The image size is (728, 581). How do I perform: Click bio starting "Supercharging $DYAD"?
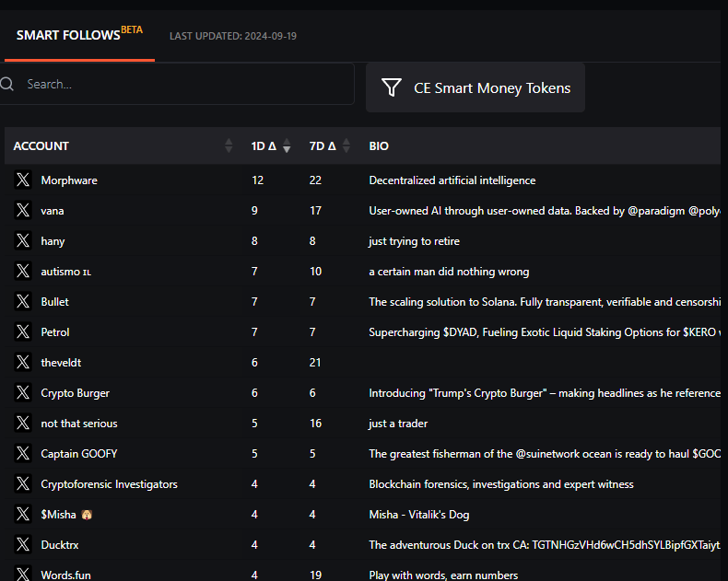coord(545,332)
